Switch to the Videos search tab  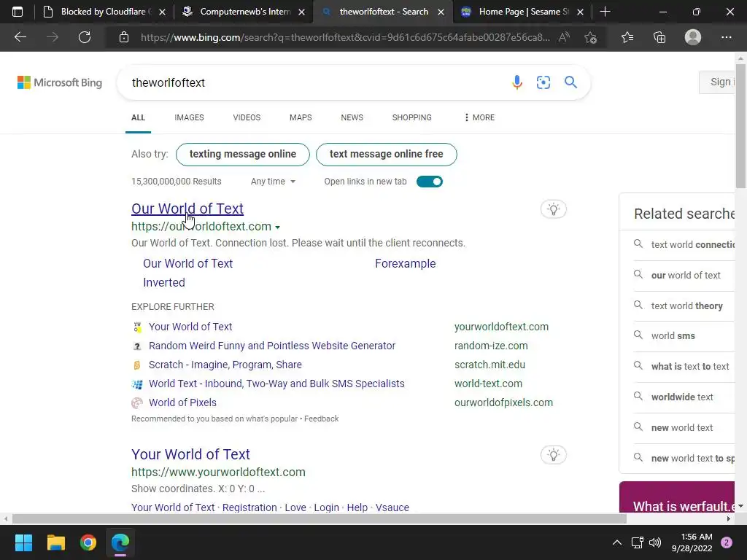247,117
